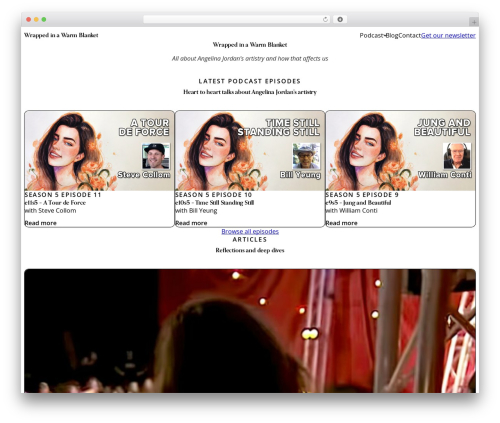Open the Jung and Beautiful episode thumbnail
The height and width of the screenshot is (423, 500).
point(400,151)
